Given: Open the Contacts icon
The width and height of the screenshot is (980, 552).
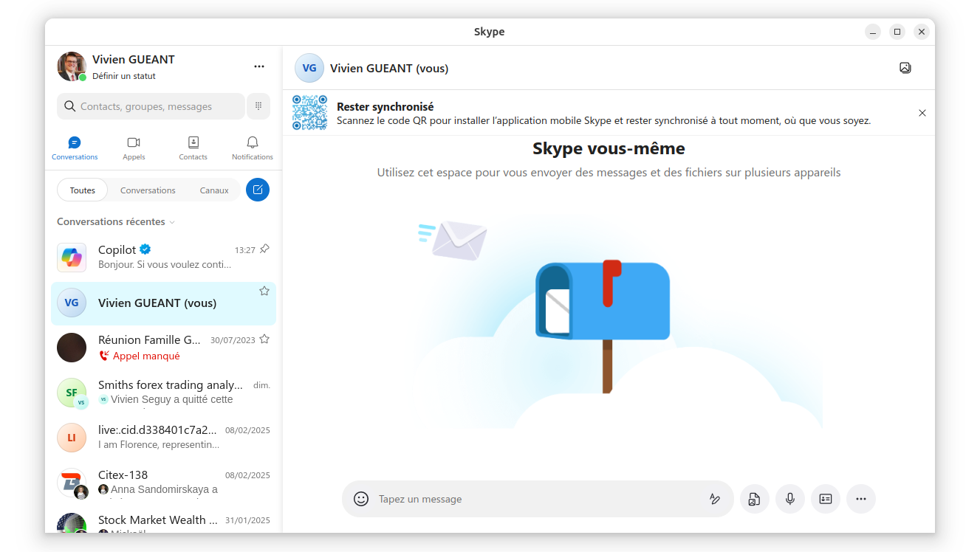Looking at the screenshot, I should point(193,142).
